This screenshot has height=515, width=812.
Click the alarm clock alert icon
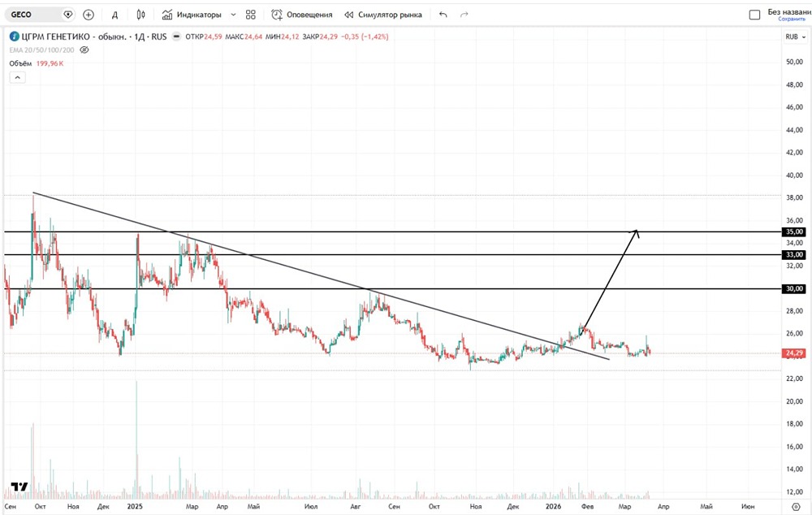[277, 15]
